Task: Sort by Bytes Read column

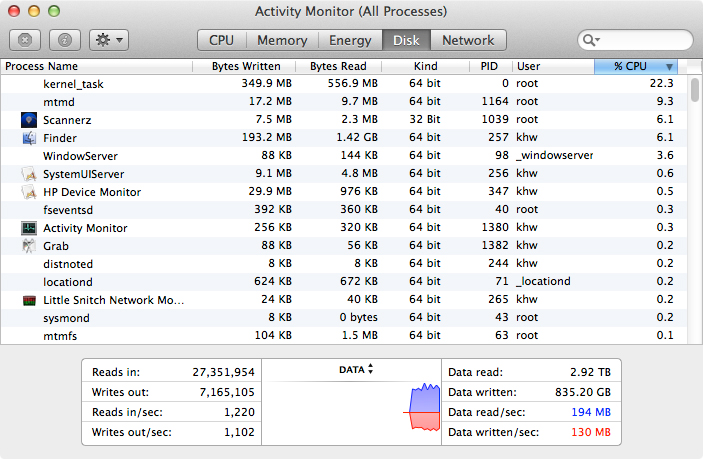Action: (x=338, y=66)
